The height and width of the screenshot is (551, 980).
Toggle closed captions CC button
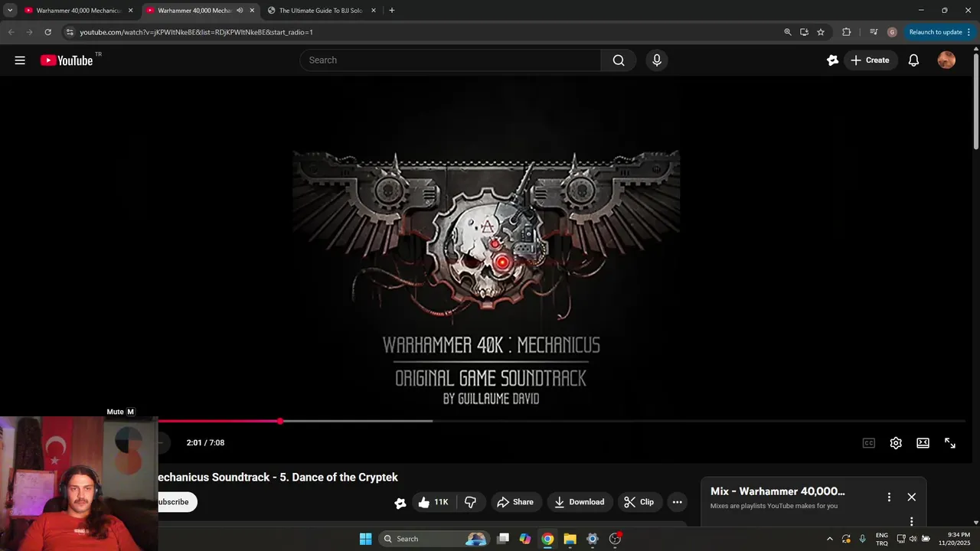[x=869, y=443]
